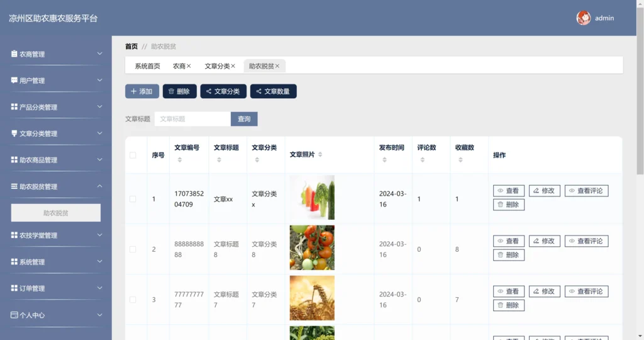
Task: Sort by 文章标题 column arrows
Action: coord(219,159)
